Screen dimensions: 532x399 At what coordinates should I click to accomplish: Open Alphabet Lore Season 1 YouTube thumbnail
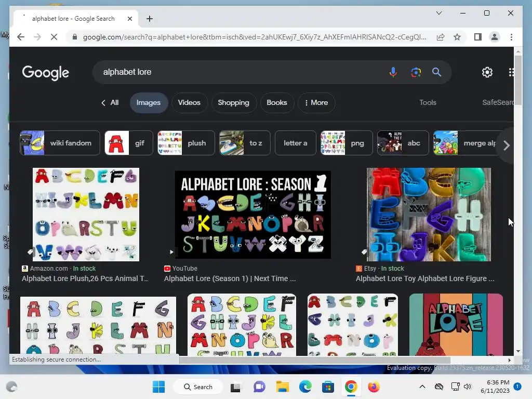253,215
